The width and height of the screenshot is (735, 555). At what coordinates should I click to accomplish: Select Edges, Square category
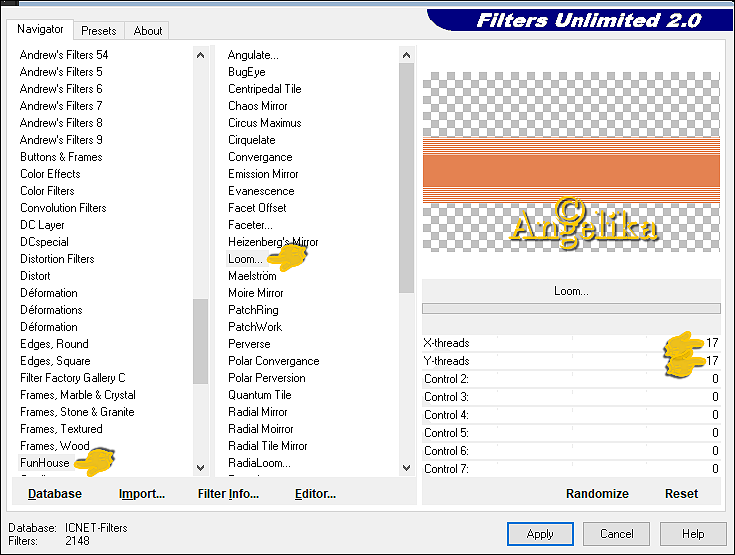[55, 361]
